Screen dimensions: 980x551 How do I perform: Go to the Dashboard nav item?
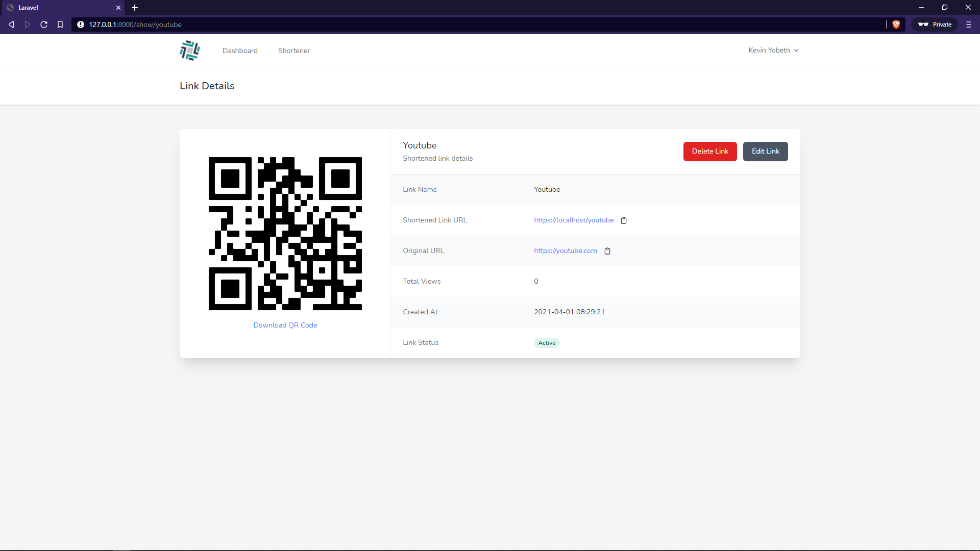tap(240, 51)
